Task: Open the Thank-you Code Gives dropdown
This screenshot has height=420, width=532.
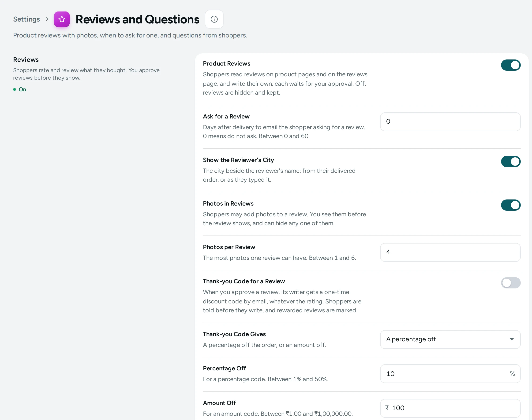Action: tap(450, 339)
